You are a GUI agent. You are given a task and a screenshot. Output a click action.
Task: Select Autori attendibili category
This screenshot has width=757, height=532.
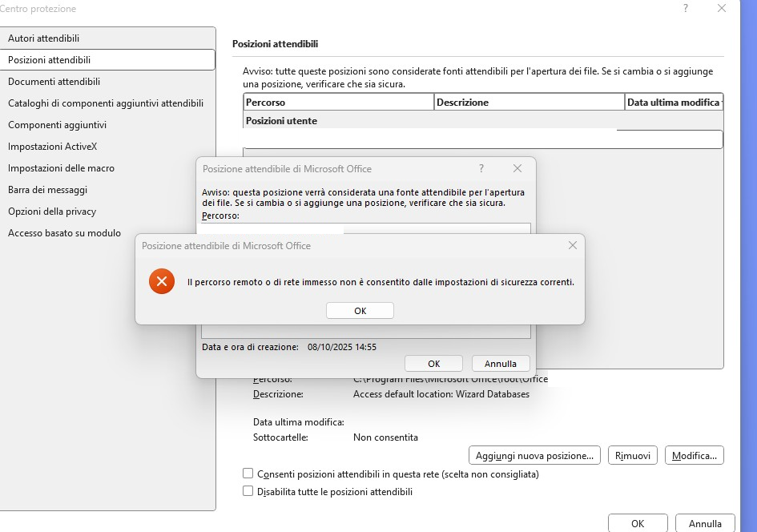click(x=107, y=38)
